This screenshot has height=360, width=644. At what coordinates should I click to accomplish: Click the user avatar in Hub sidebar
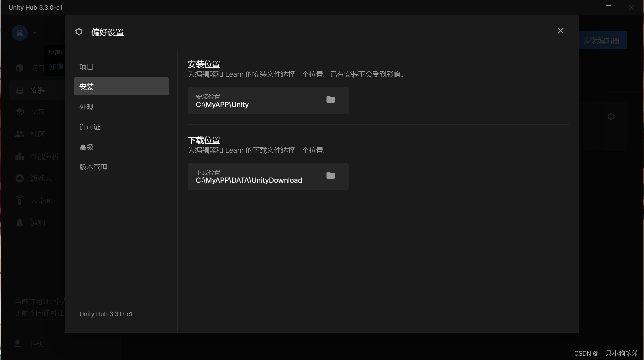pos(20,33)
